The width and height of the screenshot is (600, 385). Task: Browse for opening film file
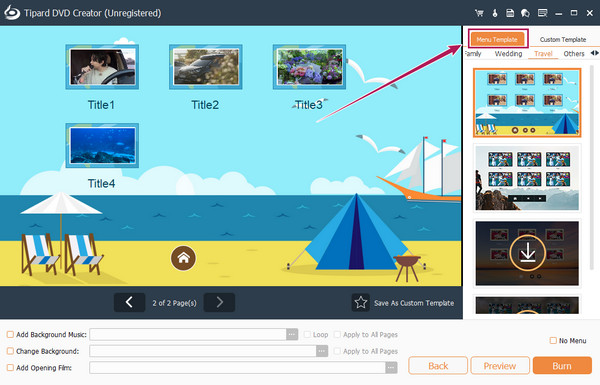click(x=391, y=368)
